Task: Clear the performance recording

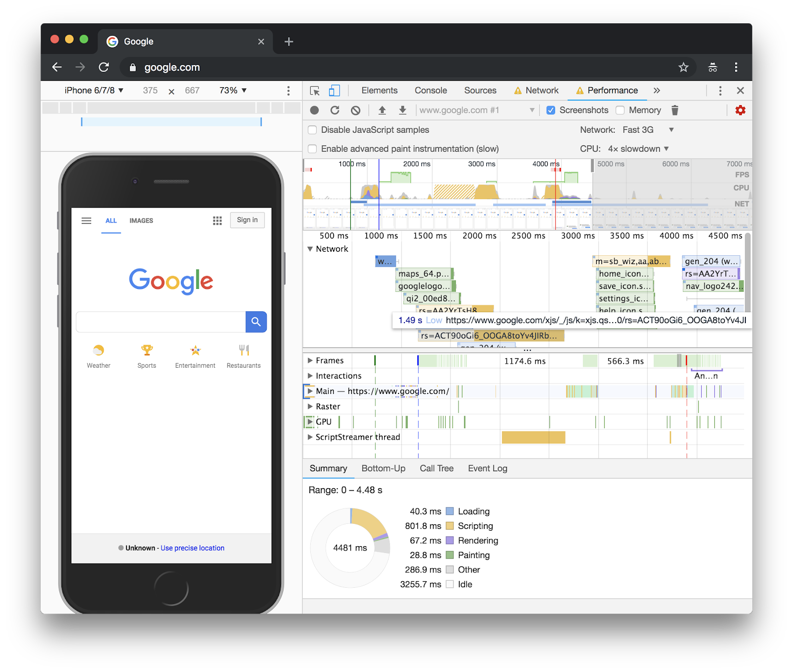Action: tap(355, 110)
